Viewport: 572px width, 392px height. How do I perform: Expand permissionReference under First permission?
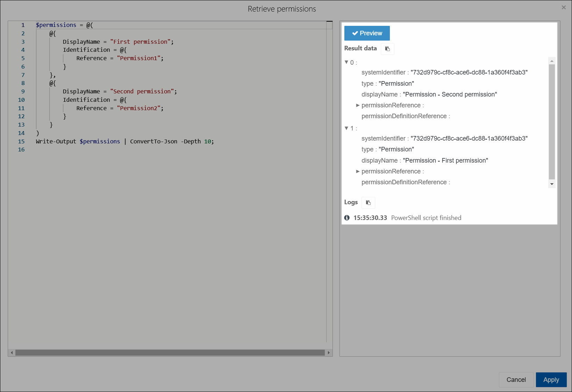pos(358,171)
